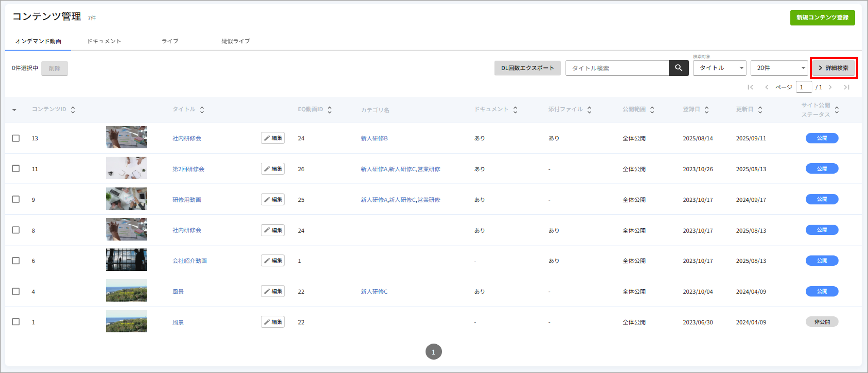
Task: Click 編集 button for content ID 4
Action: click(273, 291)
